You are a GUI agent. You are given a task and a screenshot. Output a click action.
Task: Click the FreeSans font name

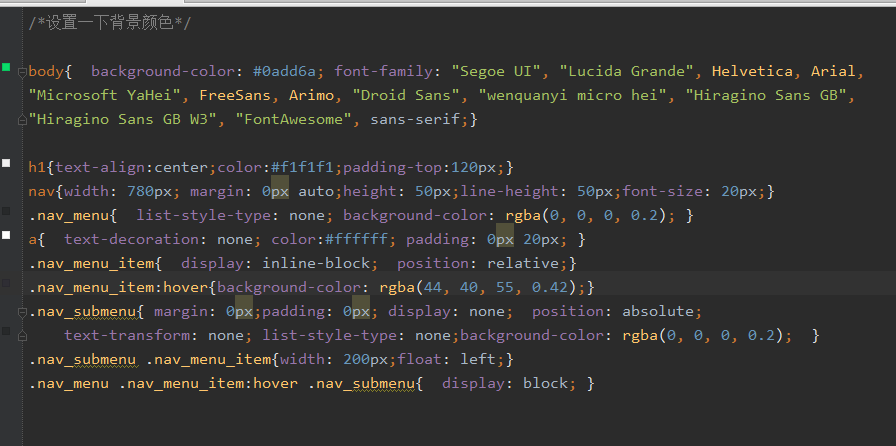tap(235, 95)
